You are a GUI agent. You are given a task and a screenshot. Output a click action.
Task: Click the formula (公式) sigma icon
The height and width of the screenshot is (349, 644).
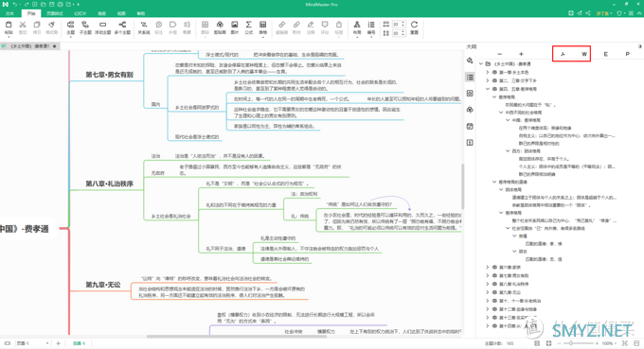[249, 27]
